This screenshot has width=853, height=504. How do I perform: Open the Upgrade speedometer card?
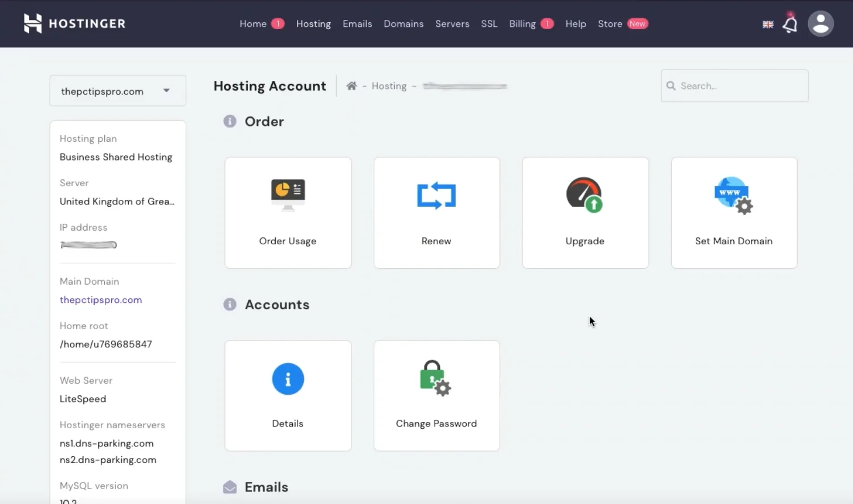pos(585,213)
